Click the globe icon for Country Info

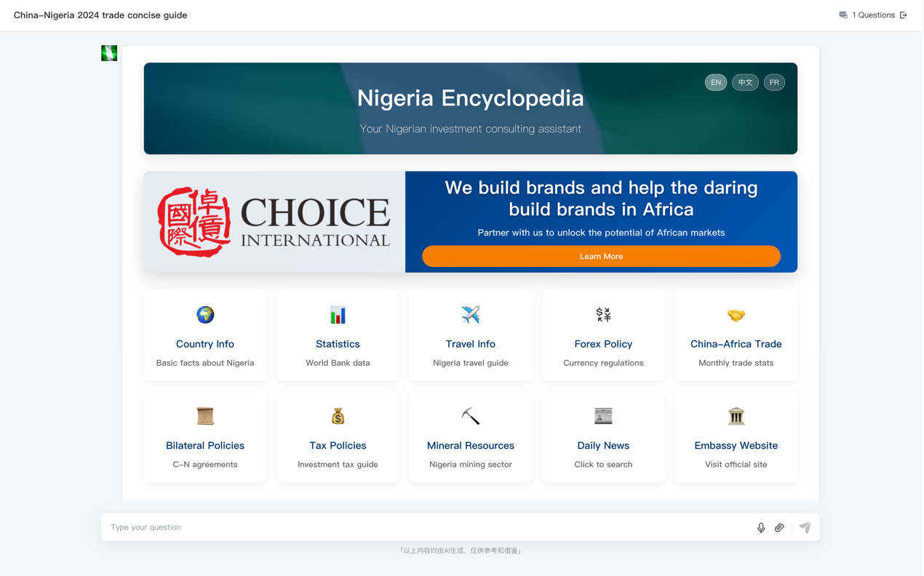coord(205,315)
